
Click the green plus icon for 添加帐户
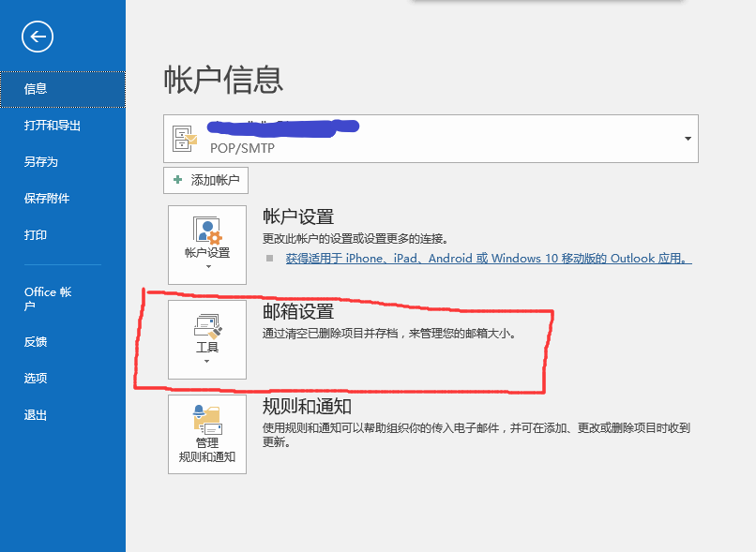pos(178,180)
